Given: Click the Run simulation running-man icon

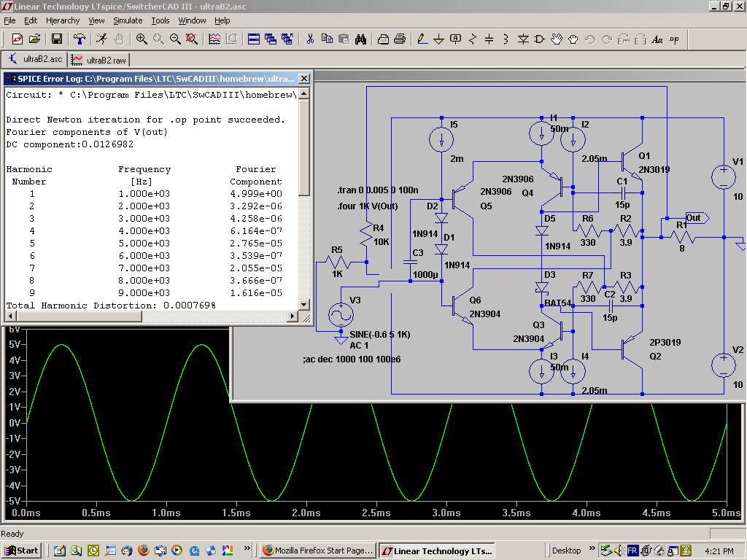Looking at the screenshot, I should [x=101, y=39].
